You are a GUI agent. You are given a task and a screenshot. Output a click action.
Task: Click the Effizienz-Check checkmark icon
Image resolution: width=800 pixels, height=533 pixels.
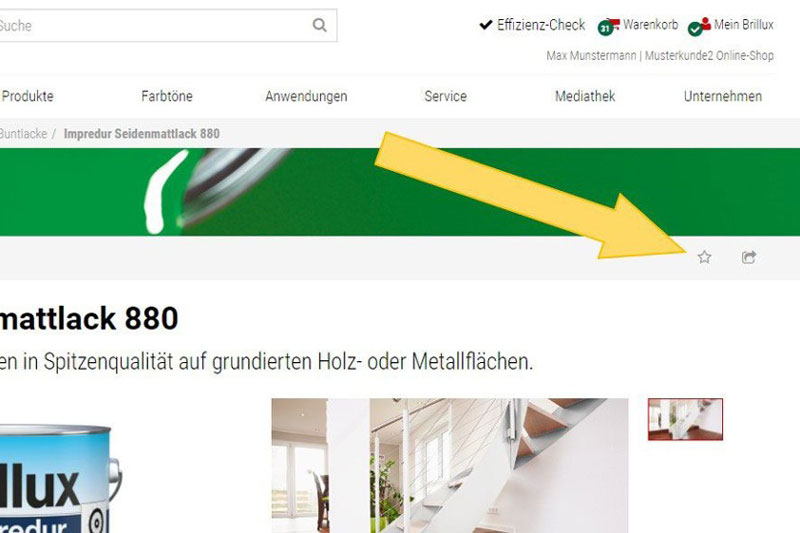(x=486, y=24)
